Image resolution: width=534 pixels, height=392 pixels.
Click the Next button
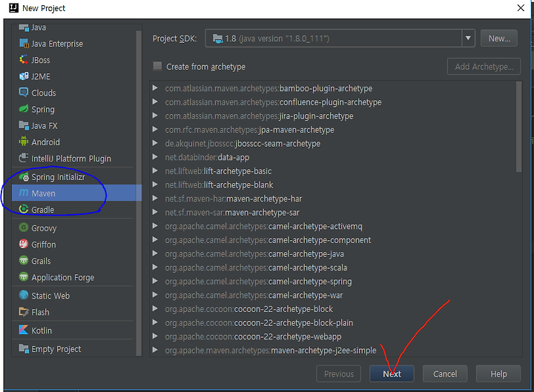point(392,374)
